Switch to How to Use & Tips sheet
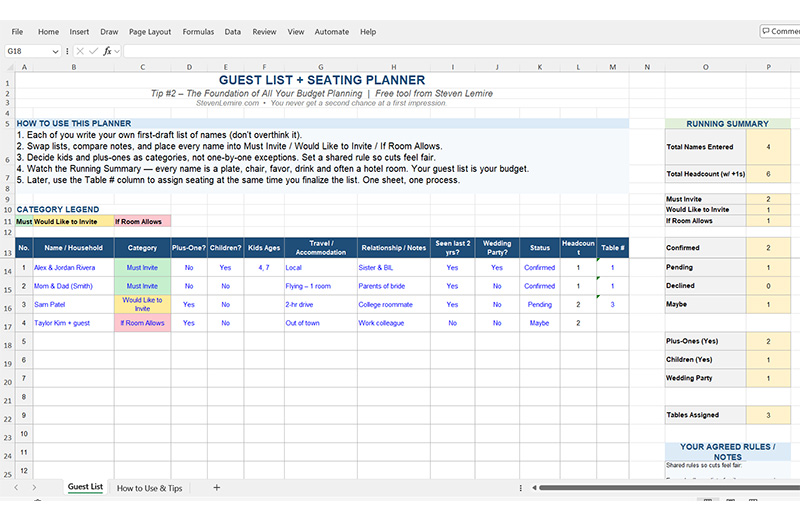This screenshot has width=800, height=520. (149, 488)
